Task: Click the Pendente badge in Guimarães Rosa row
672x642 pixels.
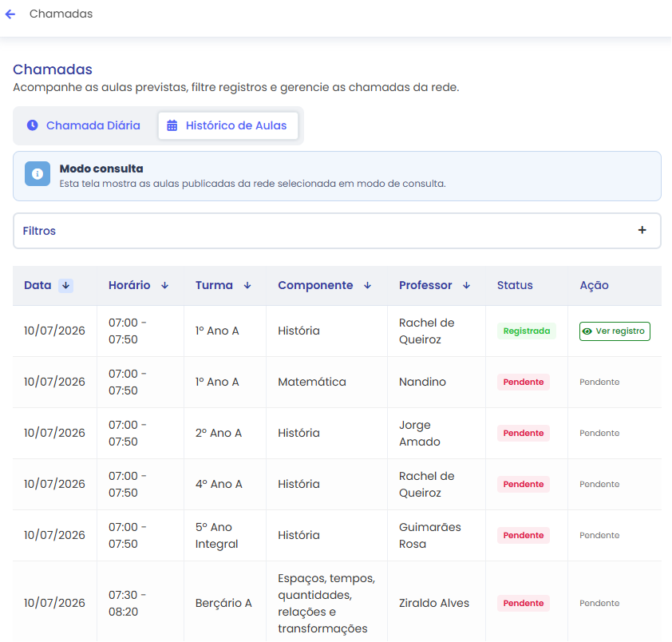Action: coord(524,535)
